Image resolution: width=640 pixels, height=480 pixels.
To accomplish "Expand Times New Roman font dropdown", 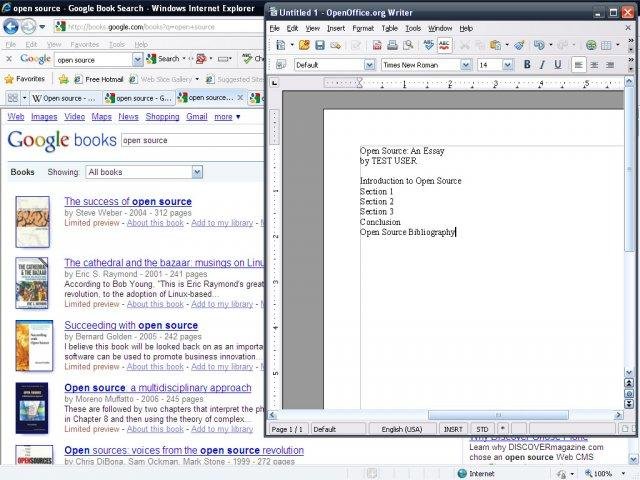I will click(465, 65).
